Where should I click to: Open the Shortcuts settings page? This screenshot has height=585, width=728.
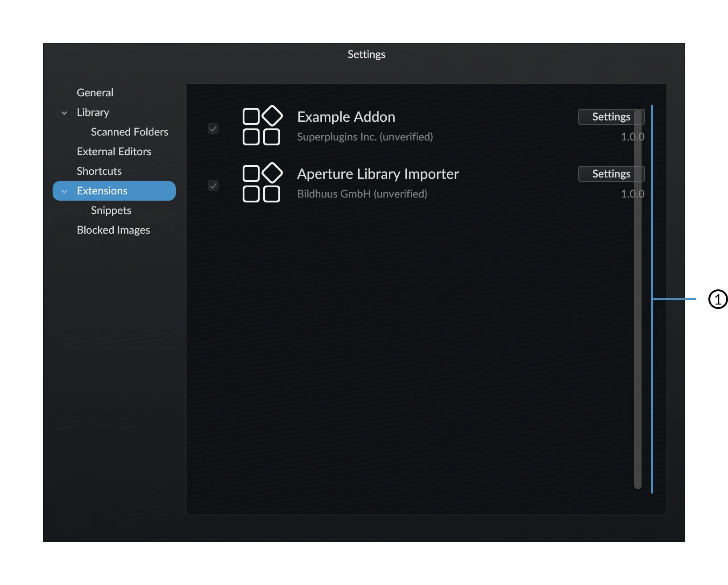[99, 171]
